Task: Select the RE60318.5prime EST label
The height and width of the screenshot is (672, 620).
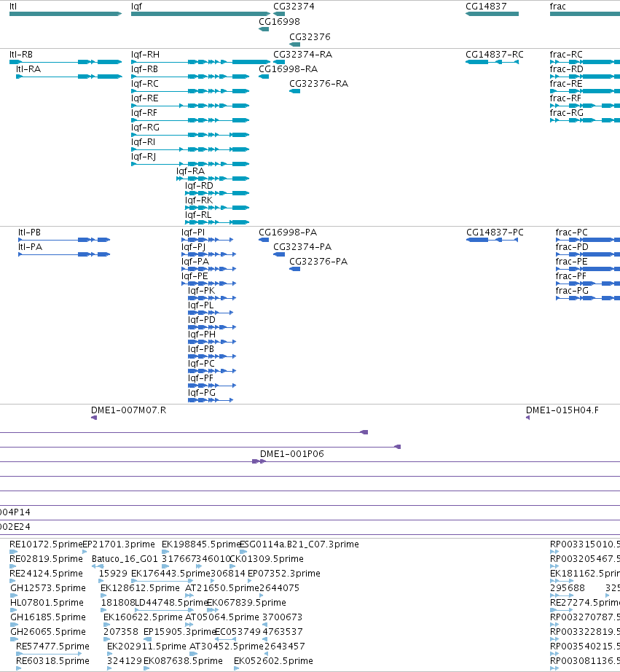Action: (52, 661)
